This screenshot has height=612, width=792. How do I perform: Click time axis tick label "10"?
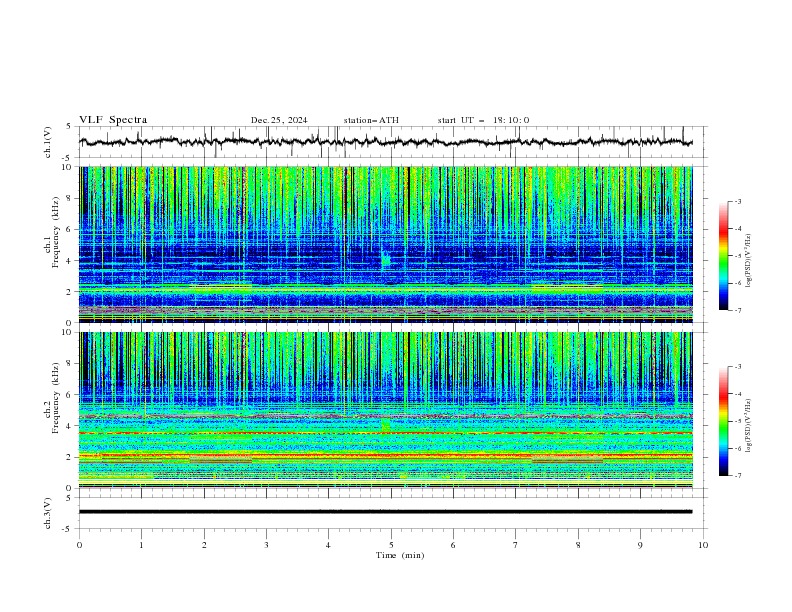point(703,545)
